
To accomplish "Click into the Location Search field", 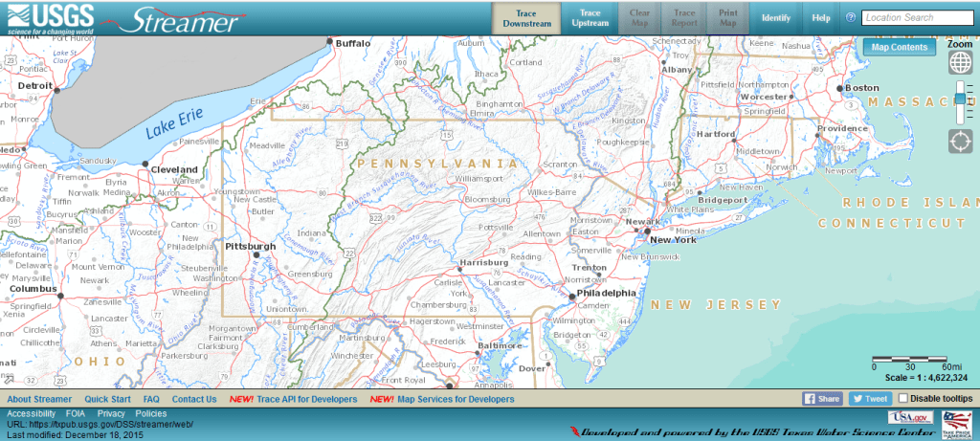I will coord(918,17).
